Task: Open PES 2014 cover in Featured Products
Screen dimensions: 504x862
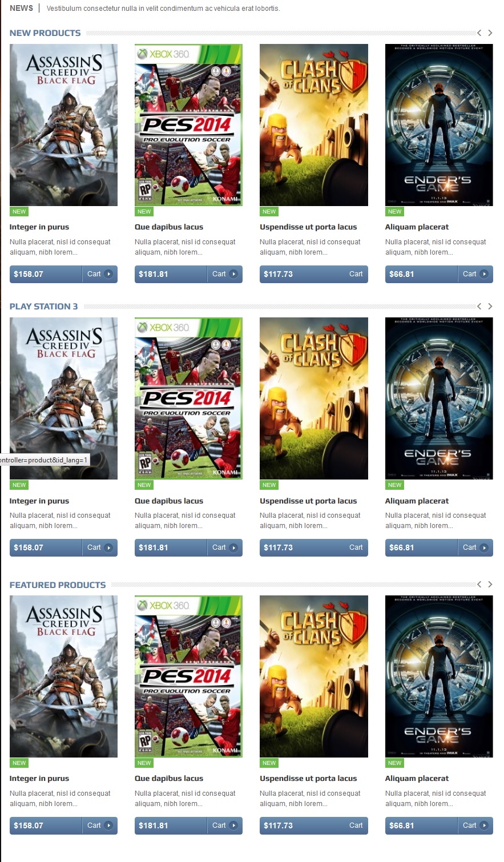Action: 188,676
